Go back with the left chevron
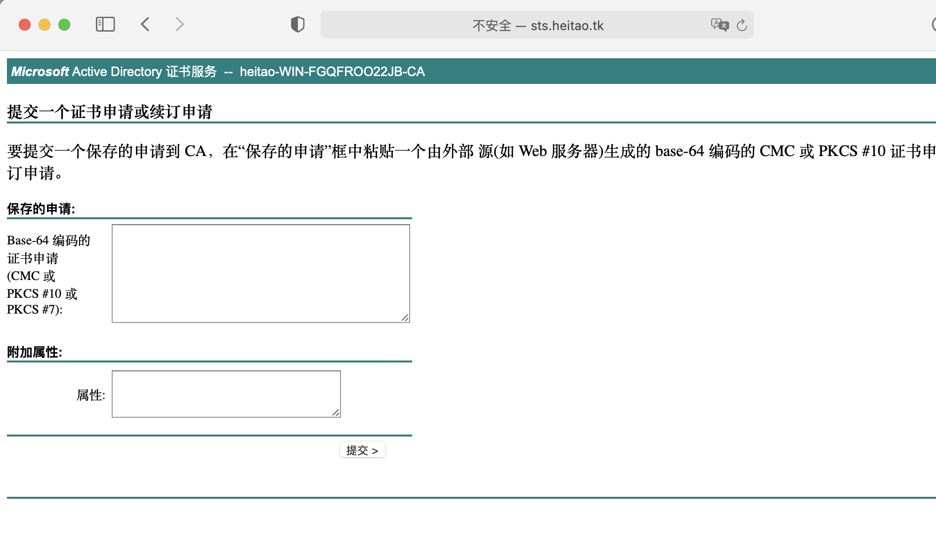 pos(145,24)
